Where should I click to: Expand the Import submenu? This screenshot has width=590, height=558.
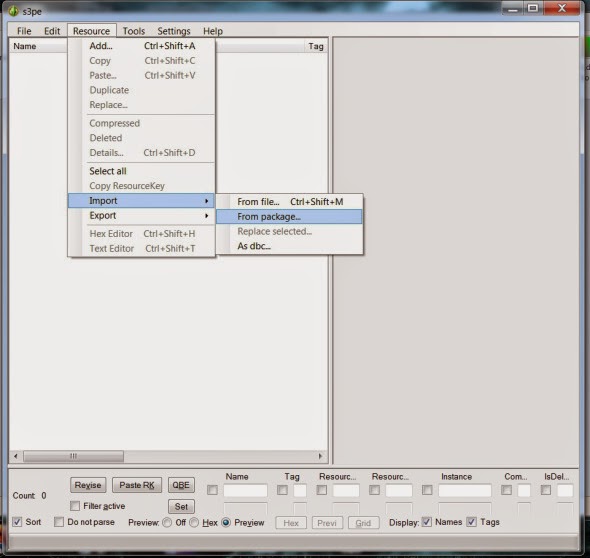coord(141,201)
